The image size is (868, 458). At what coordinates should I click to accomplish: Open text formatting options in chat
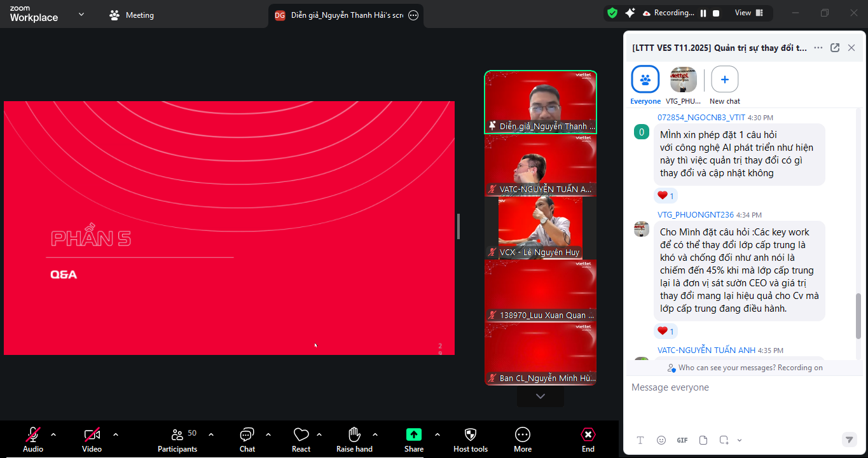[640, 440]
